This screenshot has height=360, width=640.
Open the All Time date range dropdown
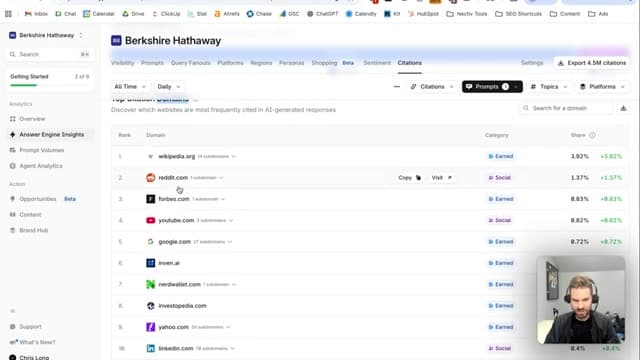click(130, 87)
